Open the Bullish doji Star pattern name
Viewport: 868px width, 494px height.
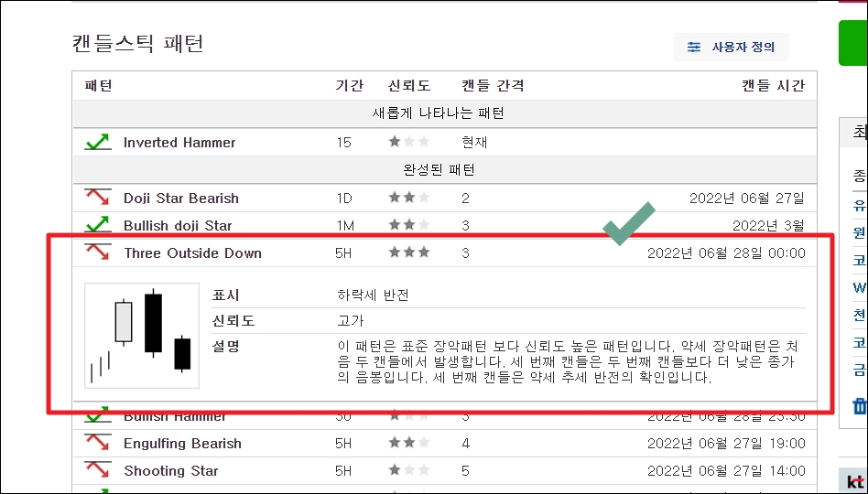click(178, 226)
